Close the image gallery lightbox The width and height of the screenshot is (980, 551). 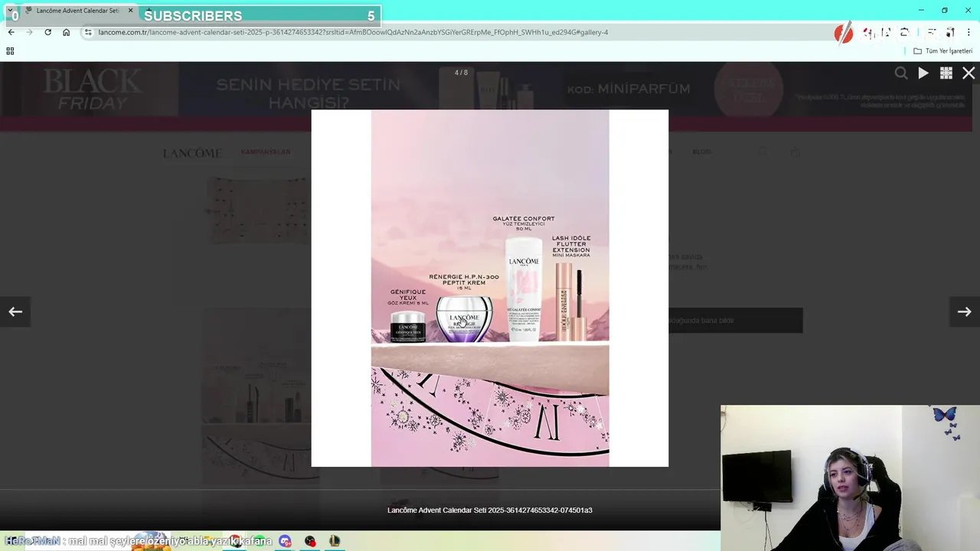click(969, 73)
